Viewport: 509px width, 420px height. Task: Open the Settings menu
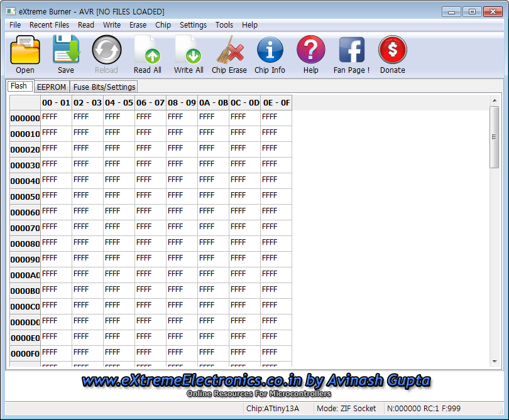(193, 25)
